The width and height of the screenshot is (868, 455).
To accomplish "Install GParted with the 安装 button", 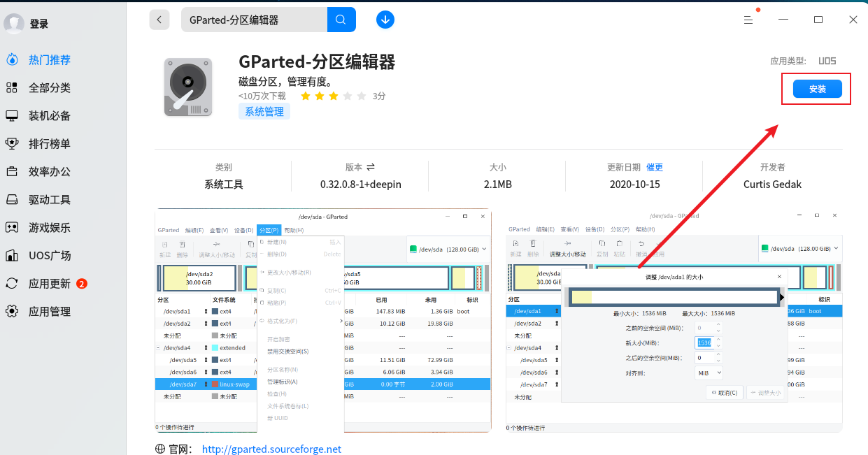I will click(x=817, y=89).
